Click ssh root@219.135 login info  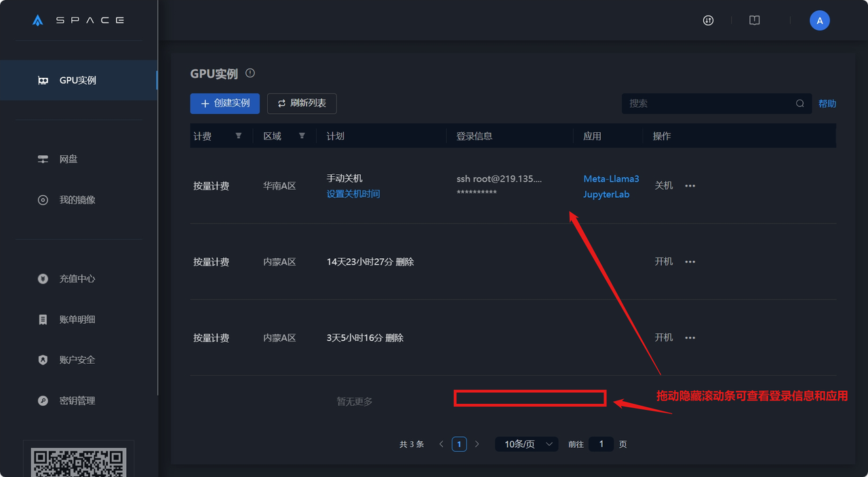499,179
